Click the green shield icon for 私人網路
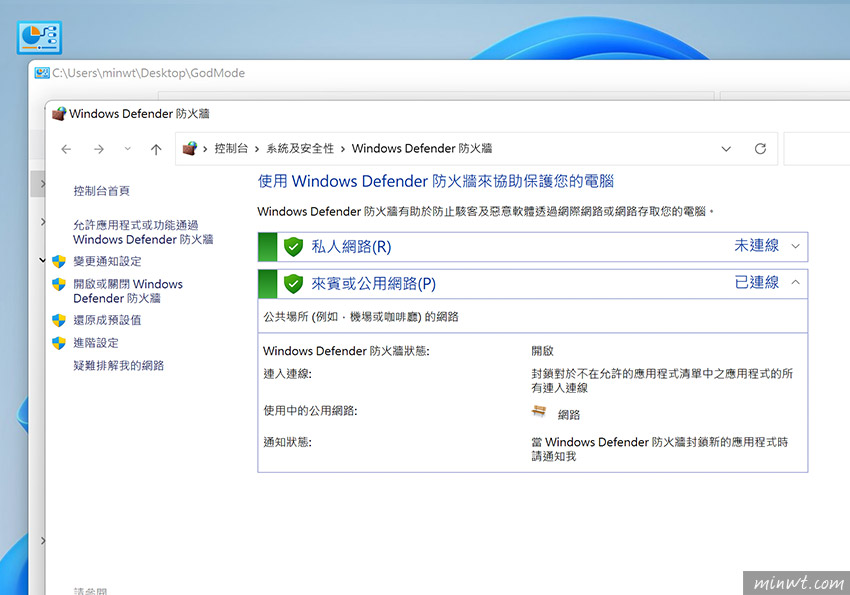This screenshot has width=850, height=595. pyautogui.click(x=293, y=247)
